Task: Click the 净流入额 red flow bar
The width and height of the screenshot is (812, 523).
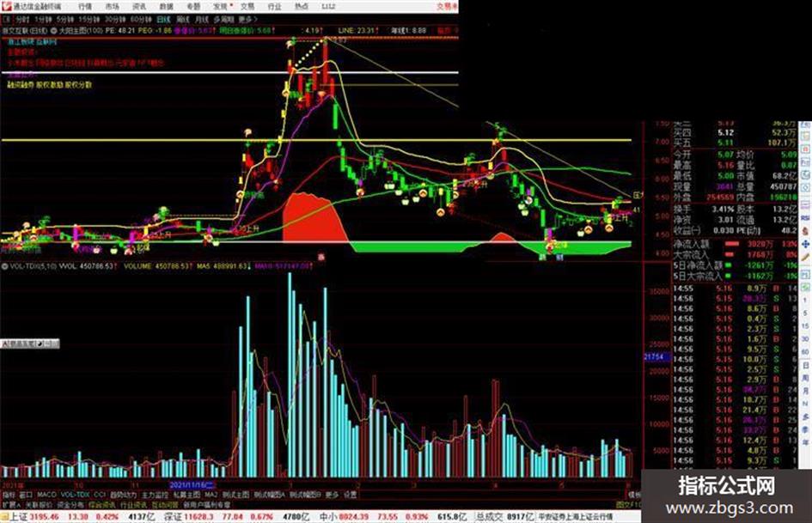Action: pos(731,243)
